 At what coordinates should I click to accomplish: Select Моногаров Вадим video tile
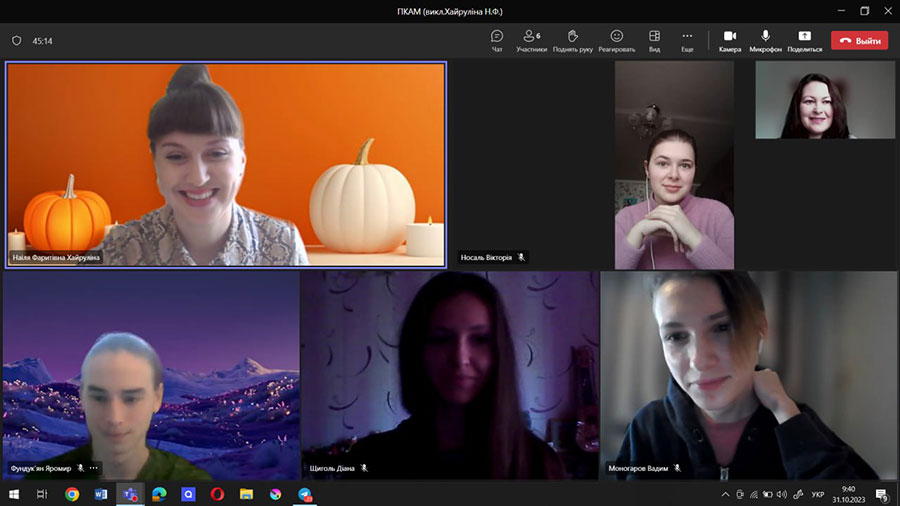pyautogui.click(x=748, y=375)
